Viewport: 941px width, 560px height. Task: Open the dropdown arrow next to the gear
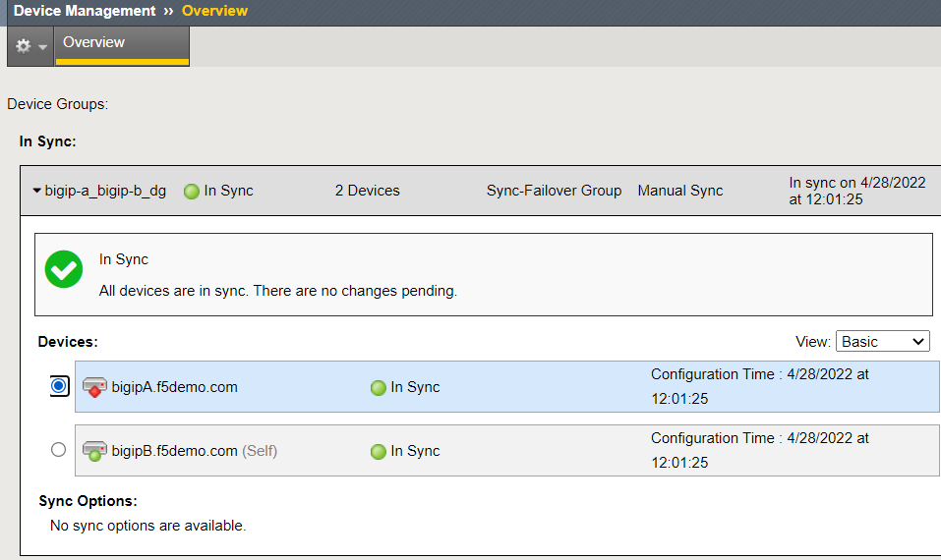42,47
